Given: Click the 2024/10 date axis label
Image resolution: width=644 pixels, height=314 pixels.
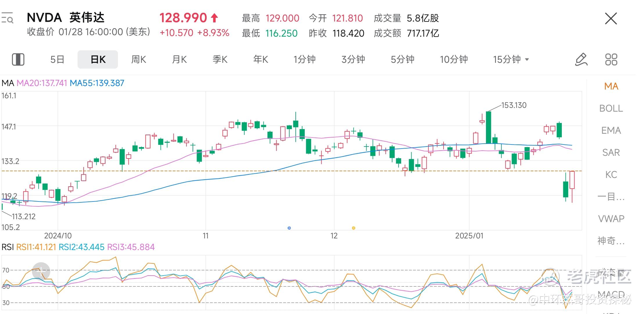Looking at the screenshot, I should 58,236.
